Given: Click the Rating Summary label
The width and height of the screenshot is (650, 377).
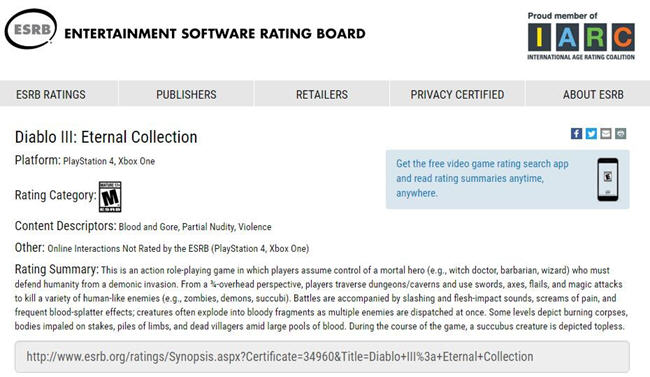Looking at the screenshot, I should tap(57, 269).
